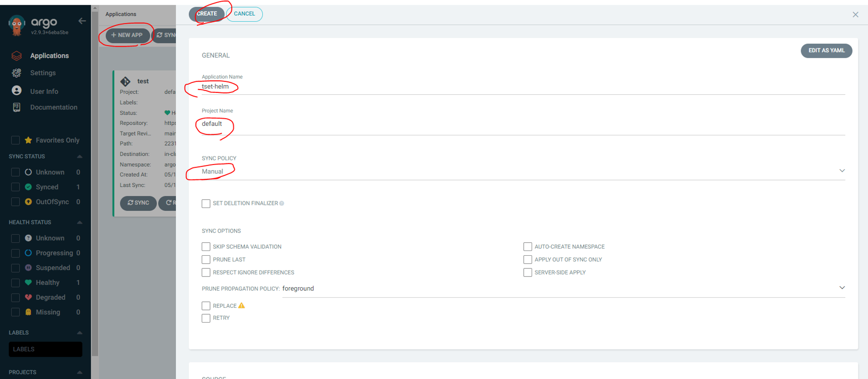This screenshot has width=868, height=379.
Task: Click the Argo octopus logo
Action: coord(16,25)
